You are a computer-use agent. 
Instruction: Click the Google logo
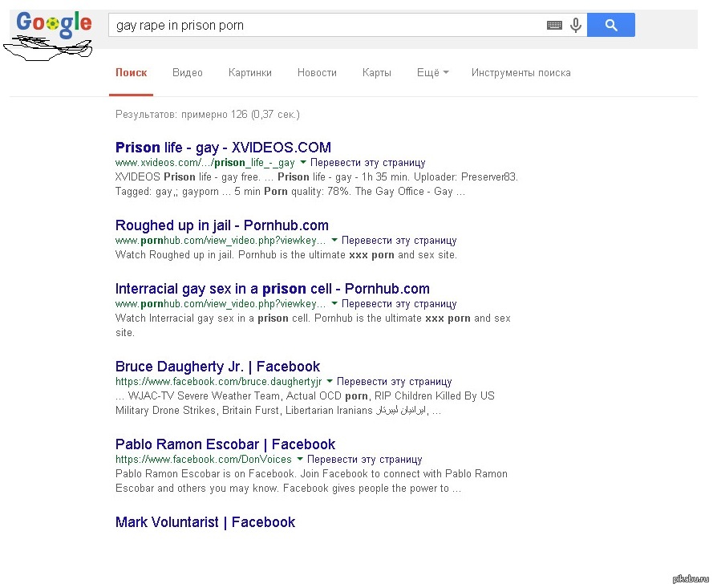point(54,25)
